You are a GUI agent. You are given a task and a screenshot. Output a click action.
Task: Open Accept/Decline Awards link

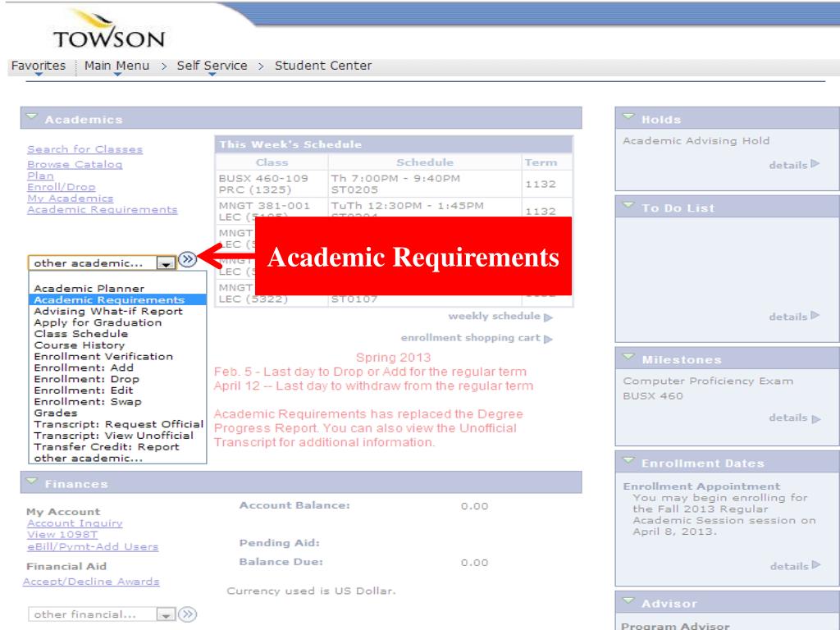click(x=91, y=582)
